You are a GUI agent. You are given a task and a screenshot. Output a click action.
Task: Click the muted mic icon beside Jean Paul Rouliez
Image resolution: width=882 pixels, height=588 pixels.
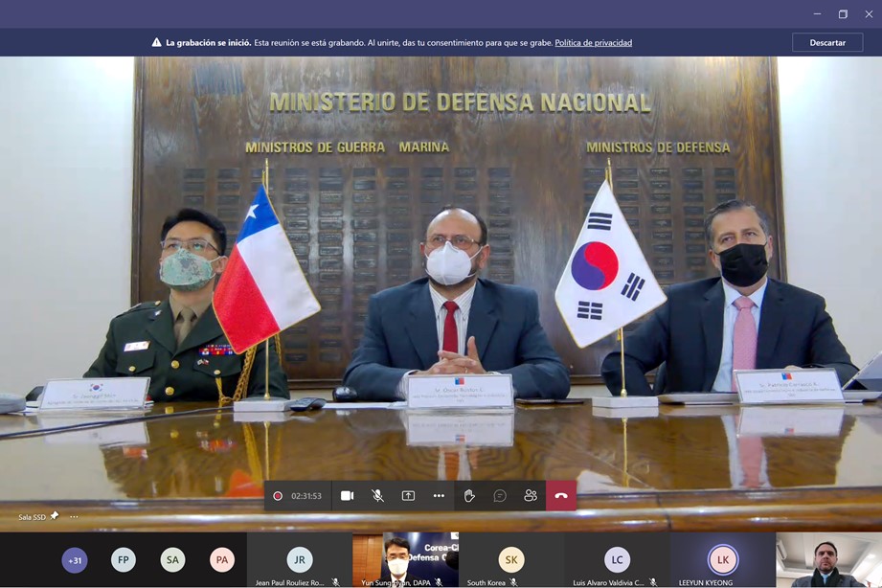[x=335, y=582]
